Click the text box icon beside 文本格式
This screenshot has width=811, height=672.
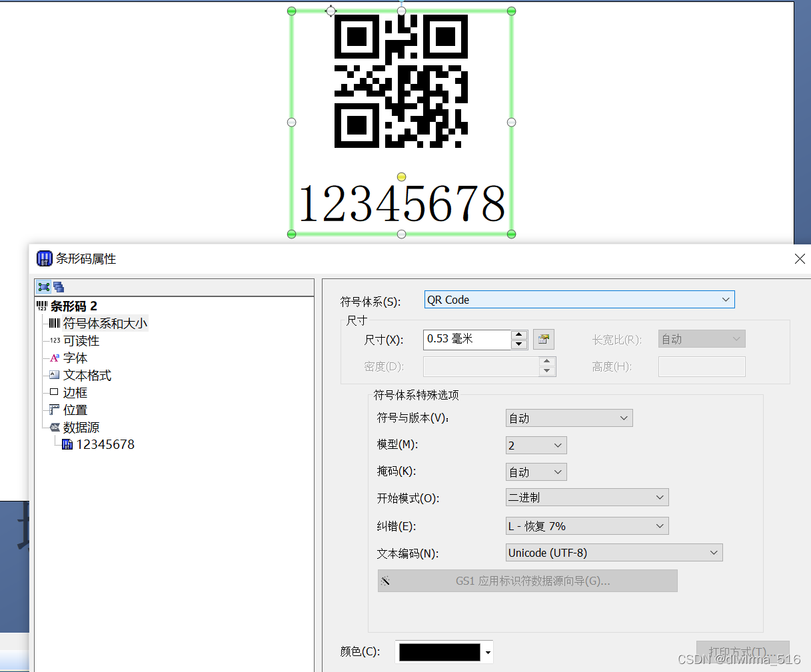(55, 376)
